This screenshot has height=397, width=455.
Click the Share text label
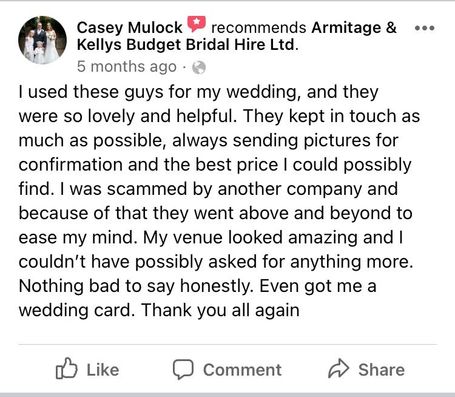click(381, 370)
